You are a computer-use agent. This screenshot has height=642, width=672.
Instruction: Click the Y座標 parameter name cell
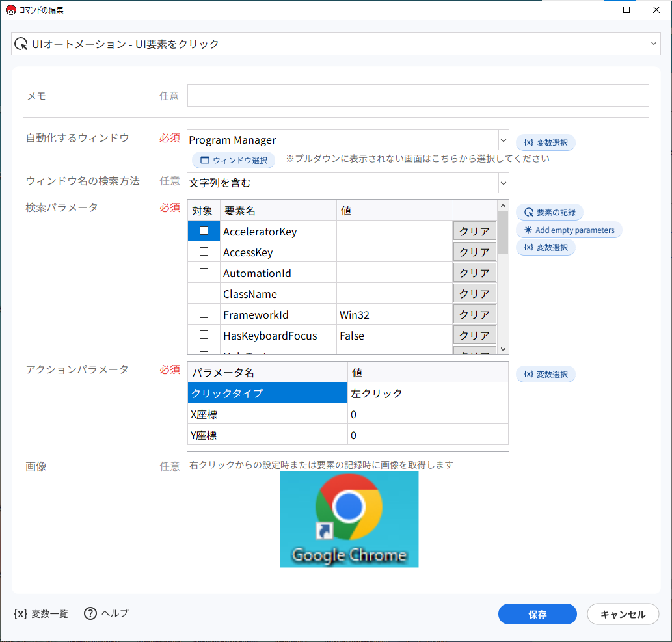point(267,435)
